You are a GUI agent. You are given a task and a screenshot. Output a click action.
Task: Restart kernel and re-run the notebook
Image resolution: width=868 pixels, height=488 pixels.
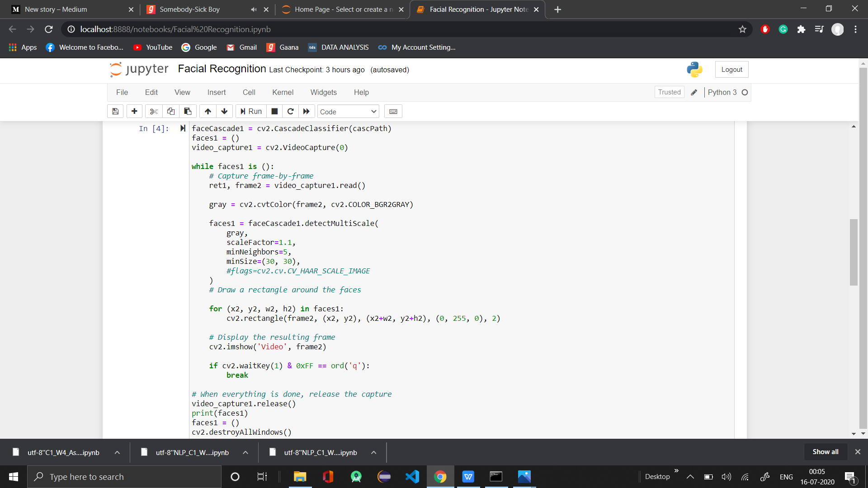pos(307,112)
